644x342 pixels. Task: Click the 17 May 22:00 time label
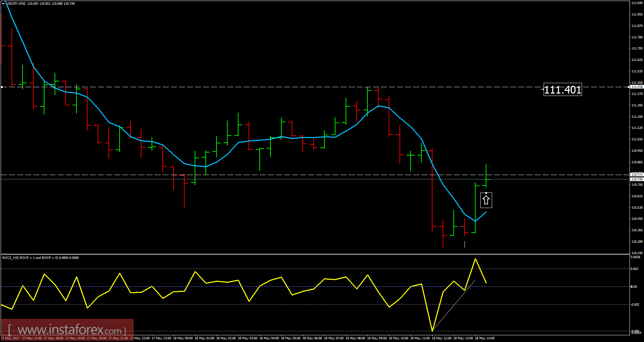coord(140,338)
